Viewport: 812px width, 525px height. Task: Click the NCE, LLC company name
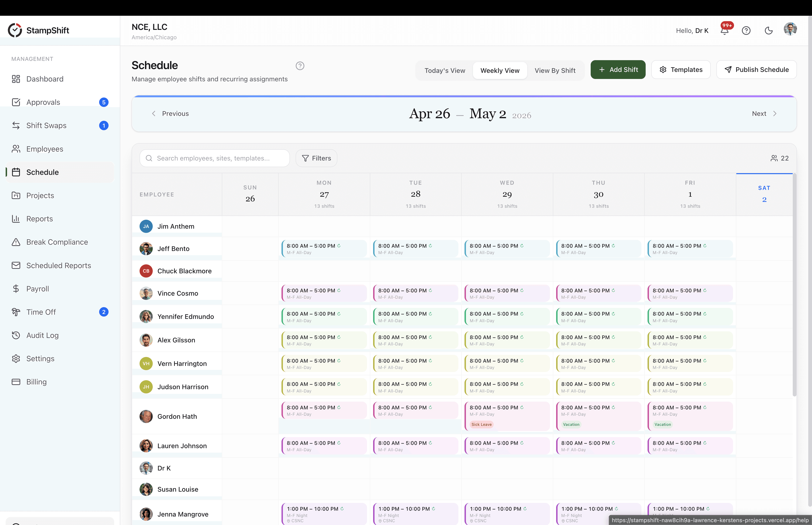tap(149, 27)
